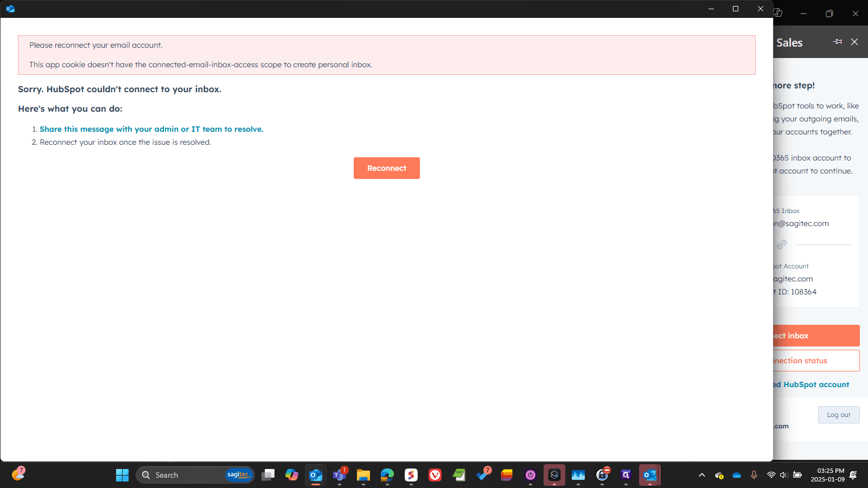Open the Copilot icon in Outlook's title bar
The height and width of the screenshot is (488, 868).
(x=778, y=13)
